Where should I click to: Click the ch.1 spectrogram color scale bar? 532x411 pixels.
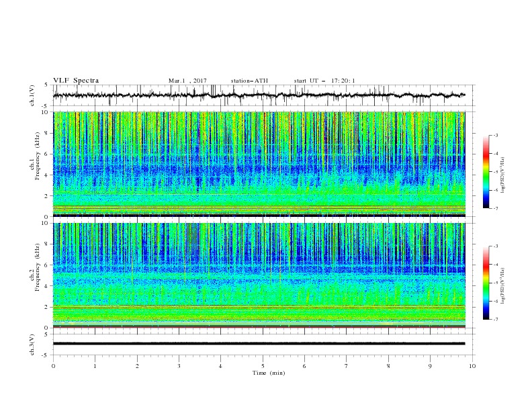486,172
